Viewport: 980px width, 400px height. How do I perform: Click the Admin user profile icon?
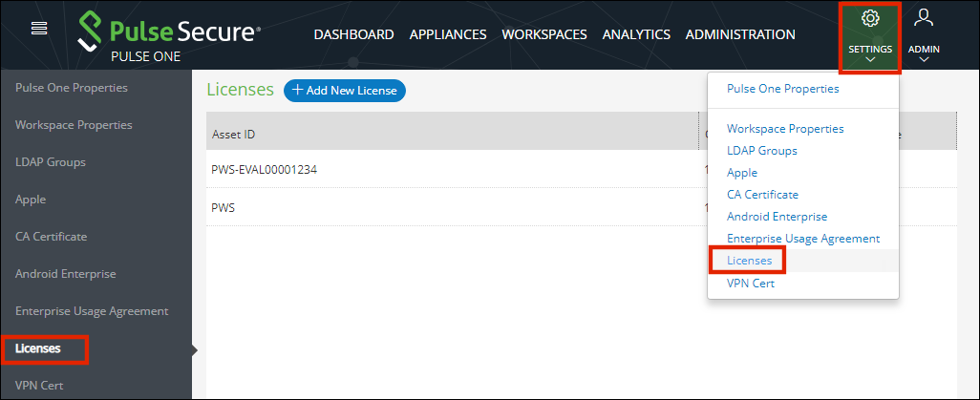[x=923, y=17]
